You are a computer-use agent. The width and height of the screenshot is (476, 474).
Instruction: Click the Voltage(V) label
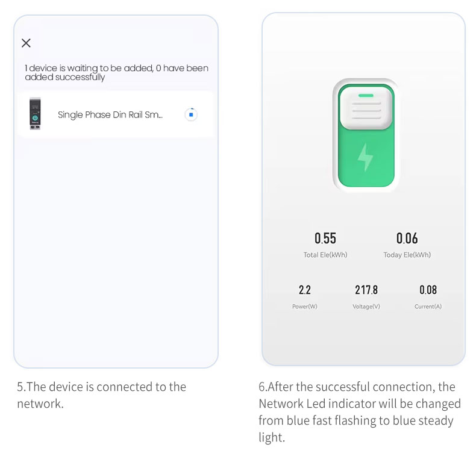pos(366,307)
